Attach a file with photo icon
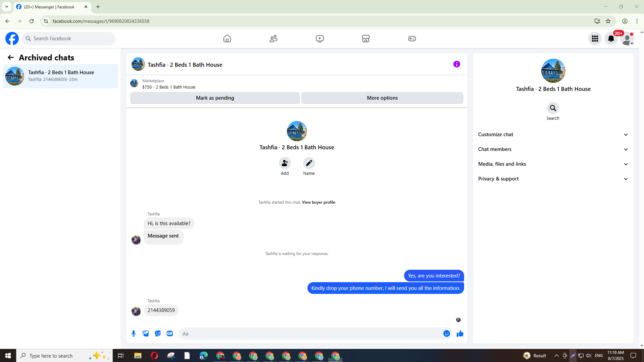644x362 pixels. tap(146, 333)
